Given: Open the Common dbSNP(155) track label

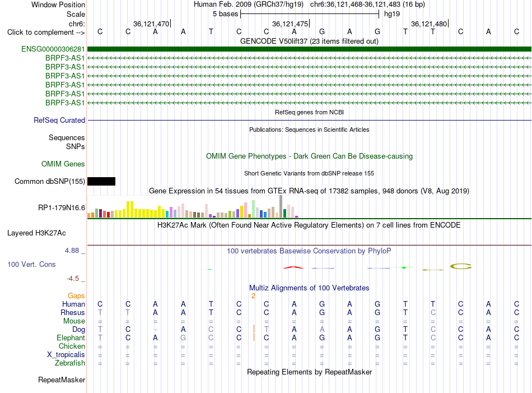Looking at the screenshot, I should pos(49,182).
